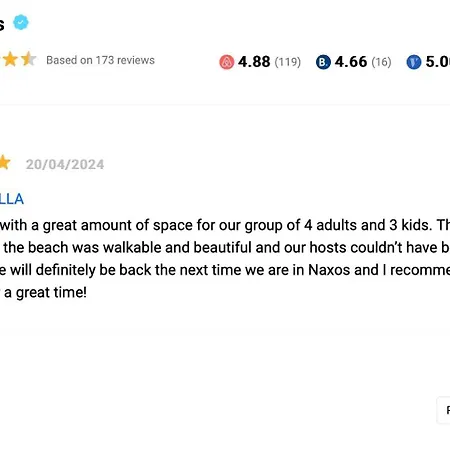Viewport: 450px width, 450px height.
Task: Click the review date 20/04/2024
Action: 65,165
